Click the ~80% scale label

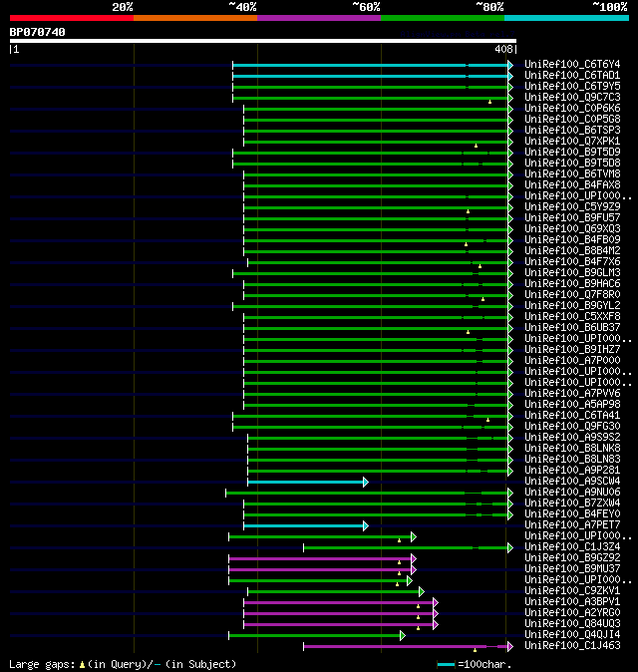coord(489,7)
